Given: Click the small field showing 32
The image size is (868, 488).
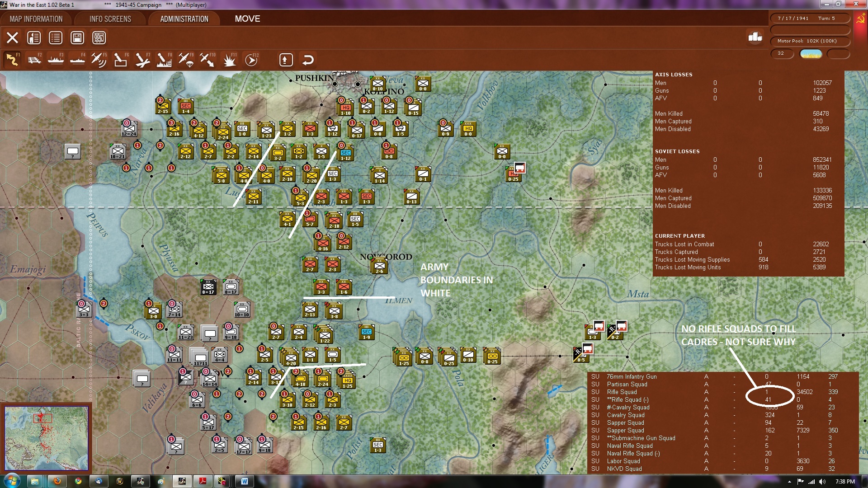Looking at the screenshot, I should pyautogui.click(x=782, y=53).
